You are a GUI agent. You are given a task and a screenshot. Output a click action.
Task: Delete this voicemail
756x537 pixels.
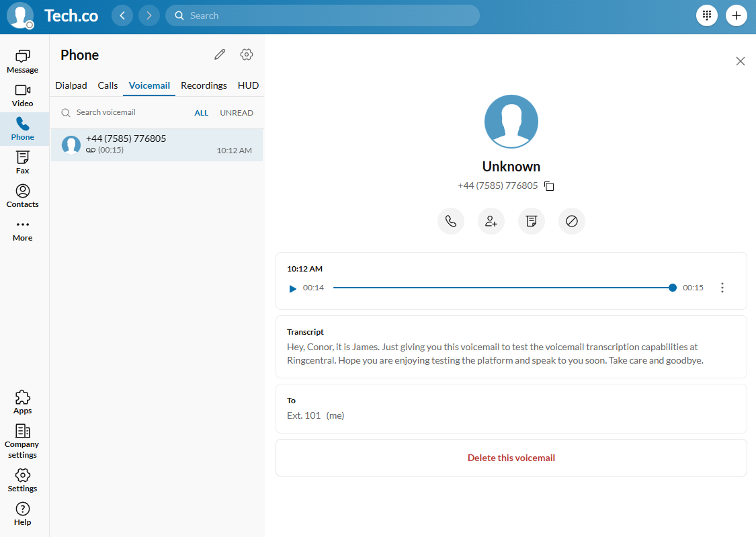coord(511,457)
